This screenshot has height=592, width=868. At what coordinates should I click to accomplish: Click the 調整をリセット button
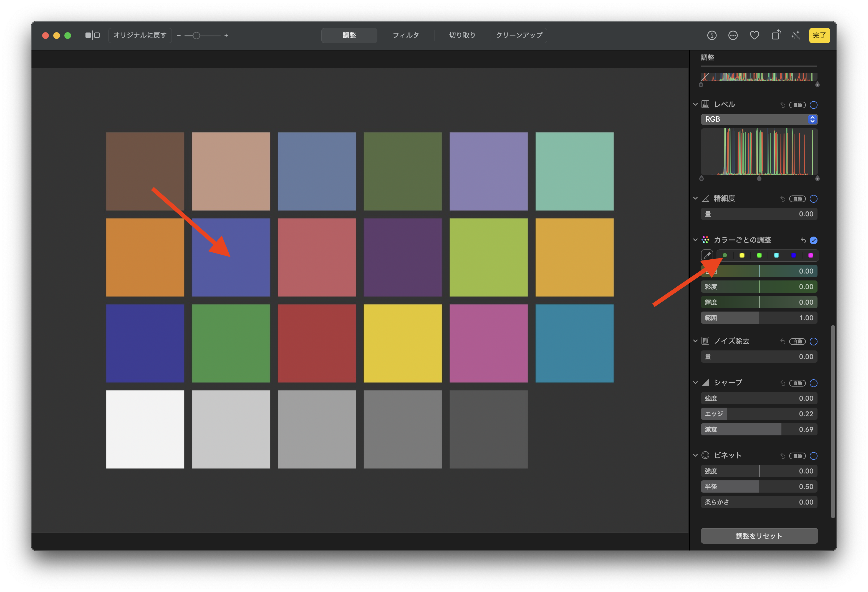coord(759,536)
